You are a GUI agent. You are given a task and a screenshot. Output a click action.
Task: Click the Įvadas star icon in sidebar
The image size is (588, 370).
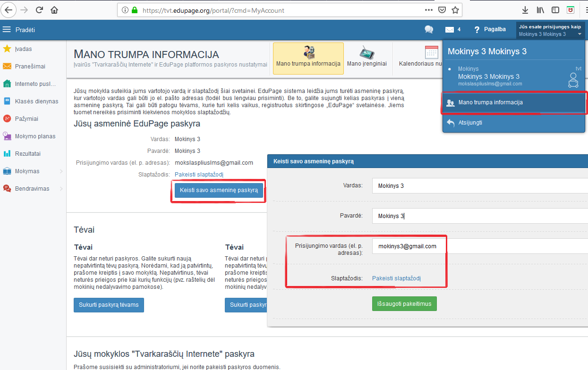pyautogui.click(x=7, y=49)
